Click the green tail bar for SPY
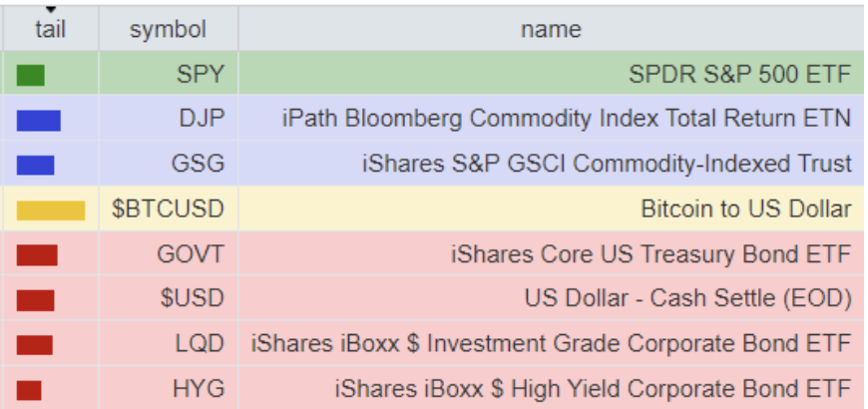This screenshot has width=868, height=409. (31, 75)
